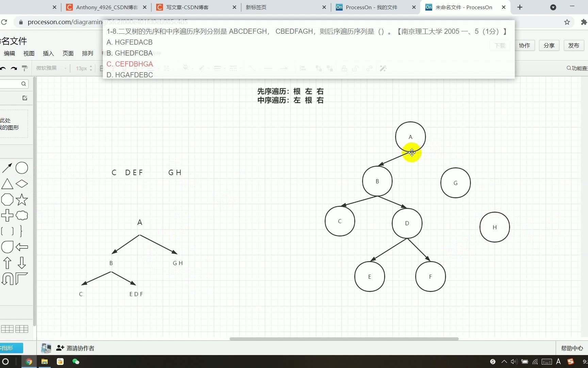Open the 功能查找 feature search
This screenshot has height=368, width=588.
[577, 68]
